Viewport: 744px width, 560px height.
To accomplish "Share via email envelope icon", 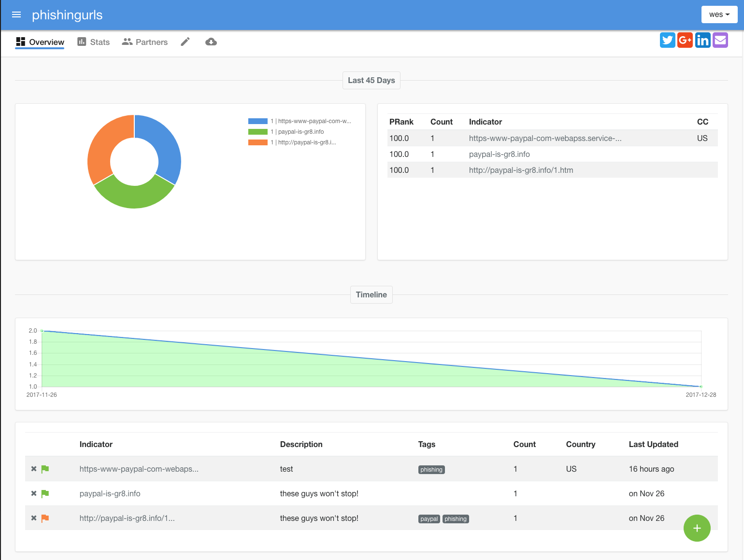I will coord(720,40).
